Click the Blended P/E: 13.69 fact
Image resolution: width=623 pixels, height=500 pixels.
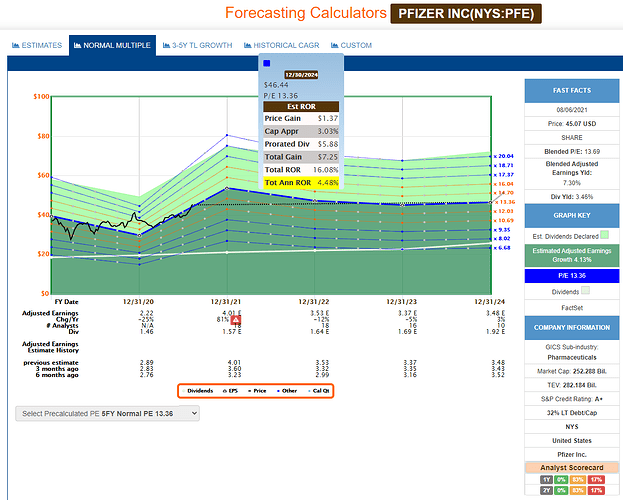click(x=572, y=151)
